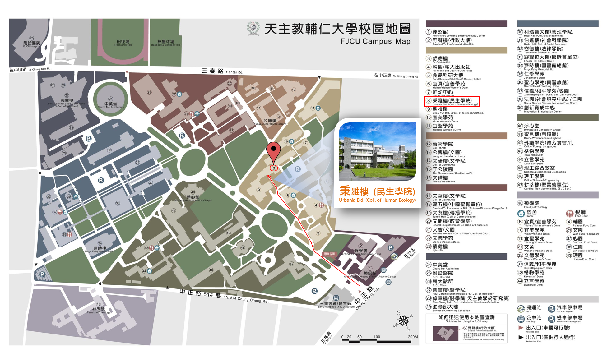
Task: Click legend entry 29 進修部大樓
Action: [448, 308]
